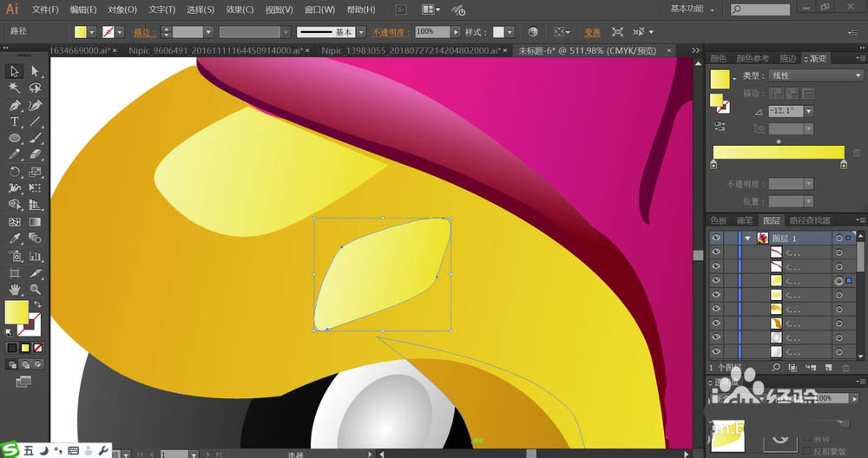This screenshot has height=458, width=868.
Task: Toggle eye icon of first path under 图层 1
Action: (x=716, y=252)
